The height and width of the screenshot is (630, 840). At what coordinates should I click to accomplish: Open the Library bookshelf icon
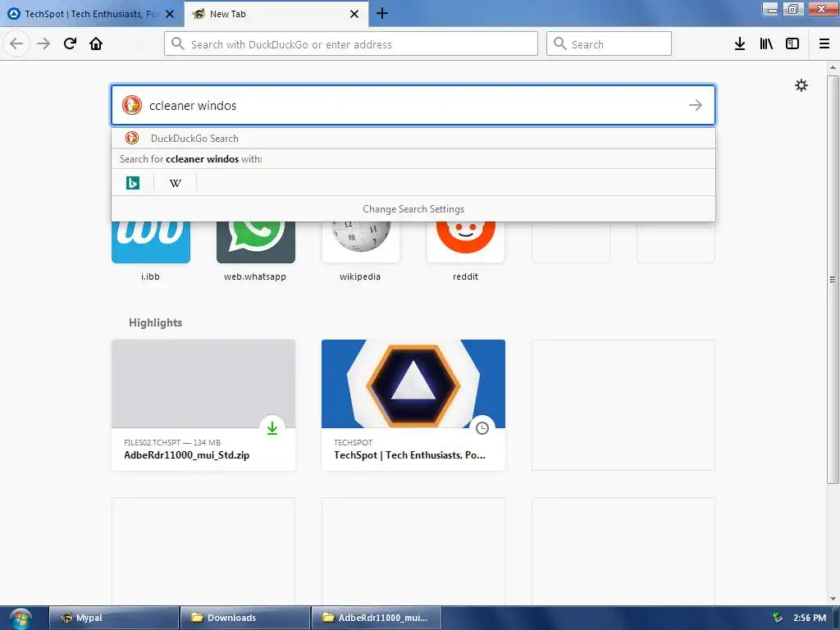tap(766, 44)
